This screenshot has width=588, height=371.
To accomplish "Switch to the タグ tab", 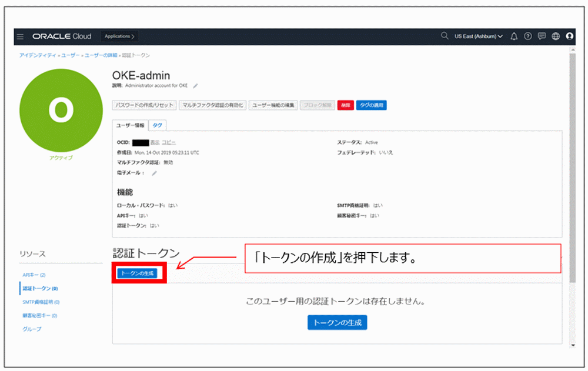I will [156, 125].
